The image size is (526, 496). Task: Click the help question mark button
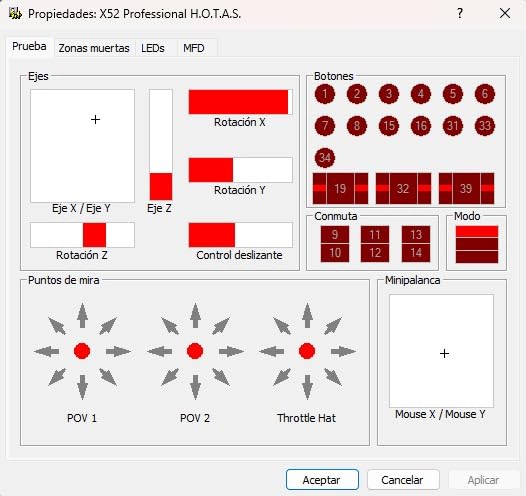[x=460, y=14]
